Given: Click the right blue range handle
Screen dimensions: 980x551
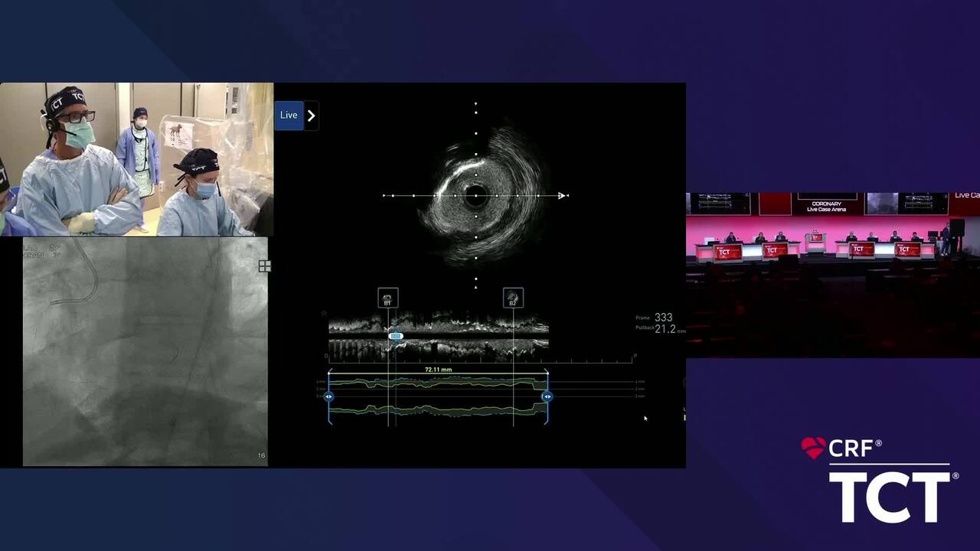Looking at the screenshot, I should [547, 396].
